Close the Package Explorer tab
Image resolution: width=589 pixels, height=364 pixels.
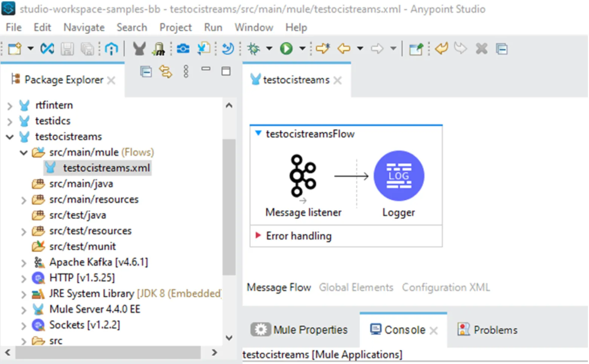point(111,80)
